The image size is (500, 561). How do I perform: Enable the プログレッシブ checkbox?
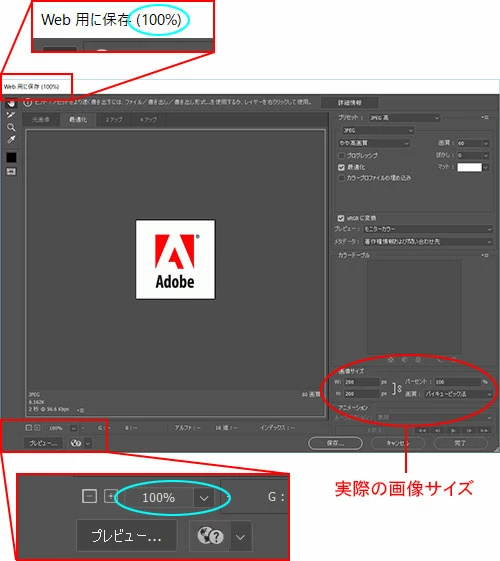click(341, 155)
